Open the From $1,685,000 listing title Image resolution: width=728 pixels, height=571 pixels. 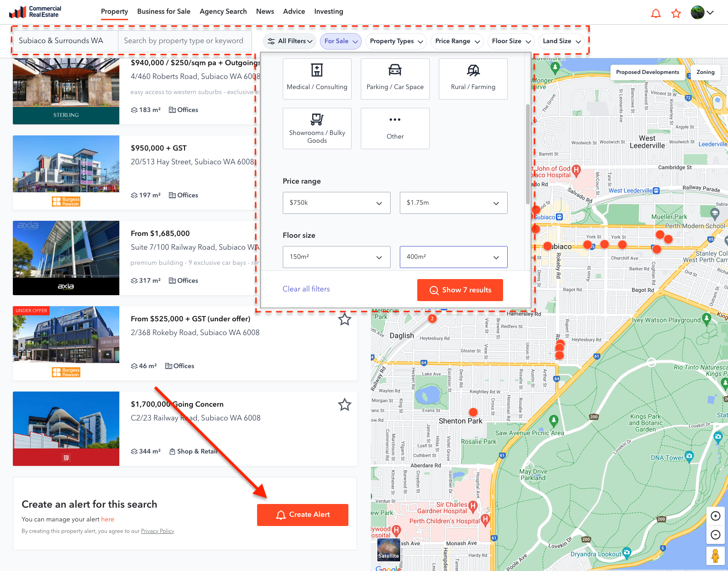(160, 234)
